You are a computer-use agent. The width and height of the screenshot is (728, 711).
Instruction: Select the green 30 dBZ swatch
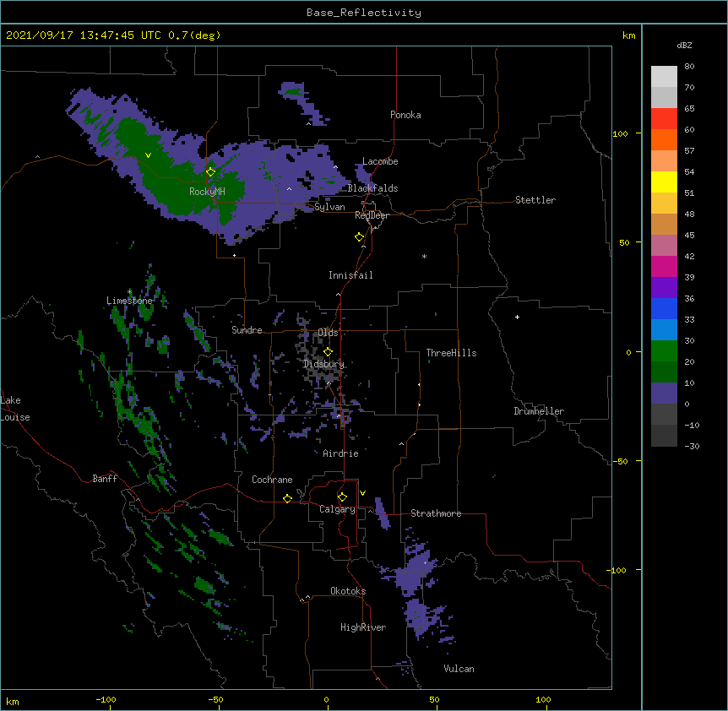[664, 351]
